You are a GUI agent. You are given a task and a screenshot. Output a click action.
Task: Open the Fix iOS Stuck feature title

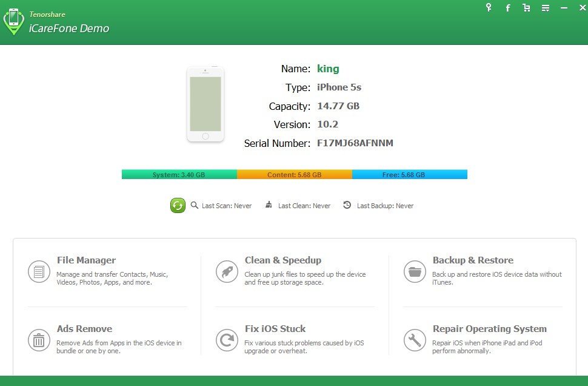coord(275,329)
